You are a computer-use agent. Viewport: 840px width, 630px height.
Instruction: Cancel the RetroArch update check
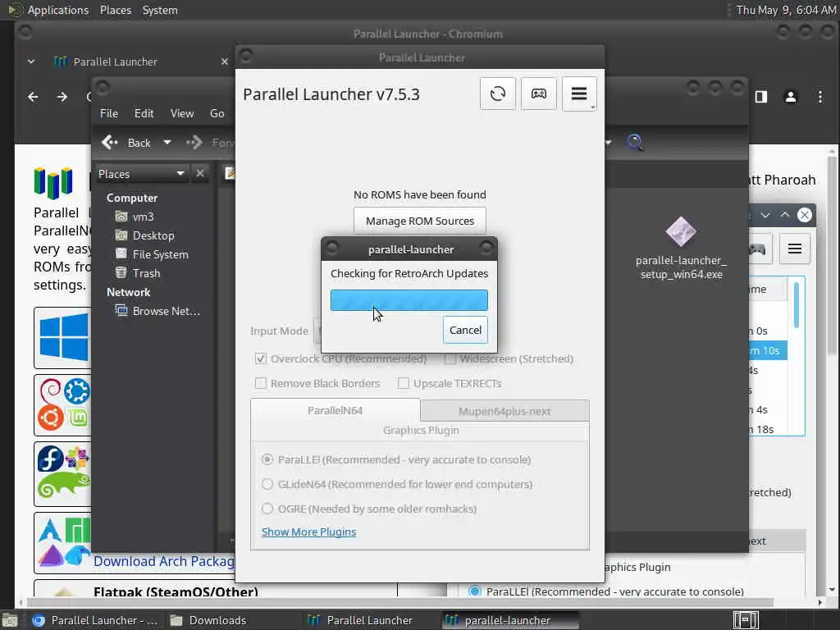click(465, 330)
